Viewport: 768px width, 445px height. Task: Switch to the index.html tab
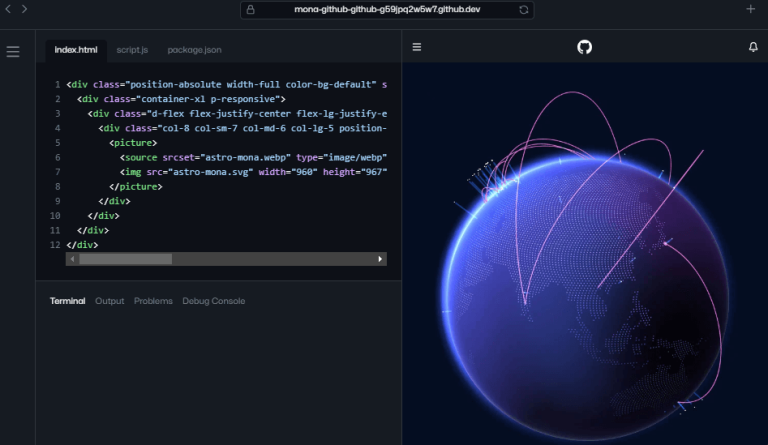(76, 49)
